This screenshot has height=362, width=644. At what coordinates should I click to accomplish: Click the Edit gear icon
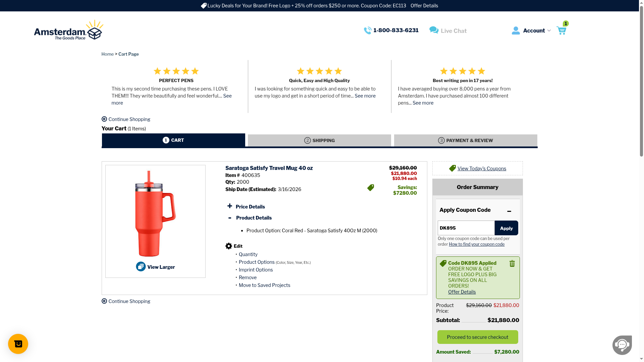tap(229, 246)
